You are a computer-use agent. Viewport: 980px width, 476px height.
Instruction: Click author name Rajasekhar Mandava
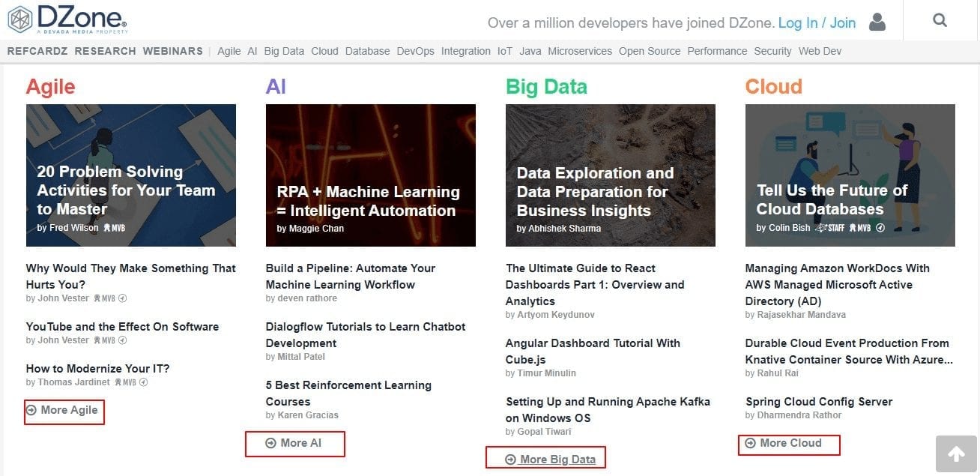tap(801, 315)
